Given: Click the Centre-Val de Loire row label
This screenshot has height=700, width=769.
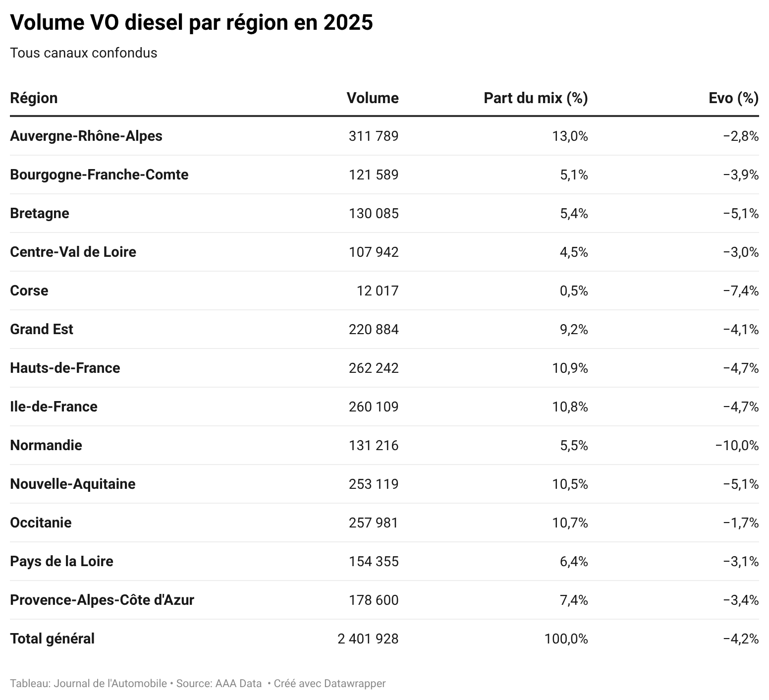Looking at the screenshot, I should coord(73,252).
